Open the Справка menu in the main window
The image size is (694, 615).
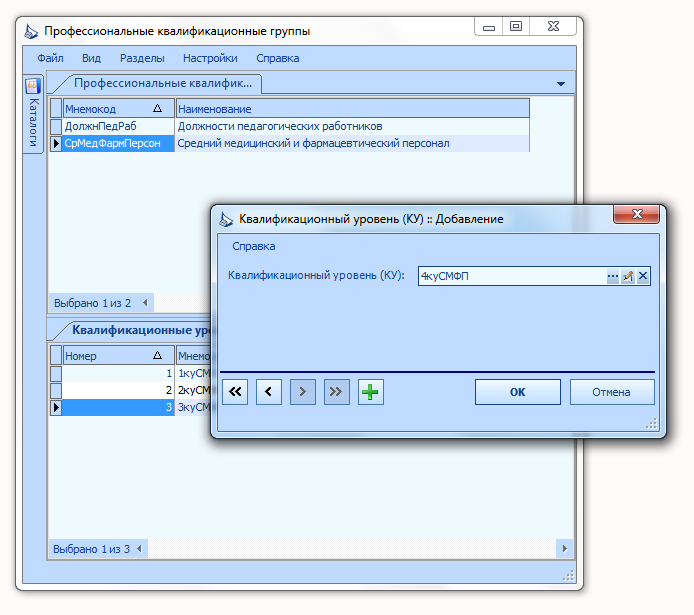pos(278,58)
